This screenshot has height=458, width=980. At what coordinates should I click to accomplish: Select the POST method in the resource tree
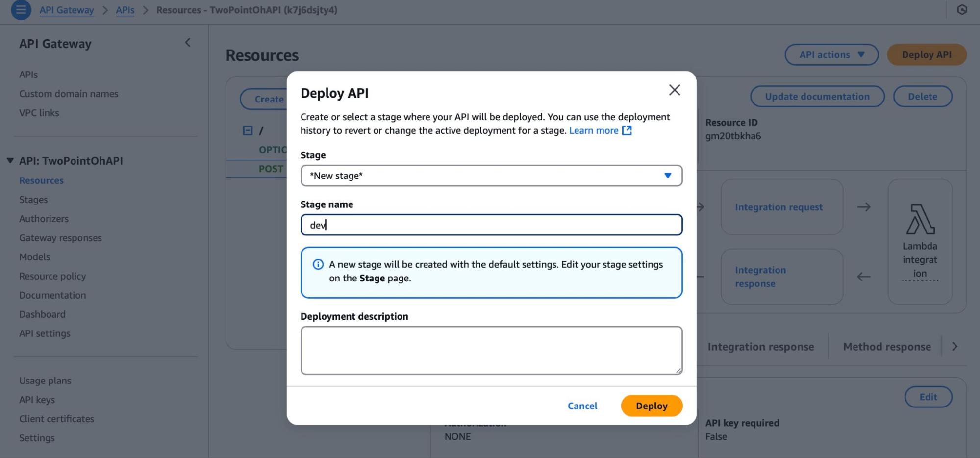[x=271, y=169]
